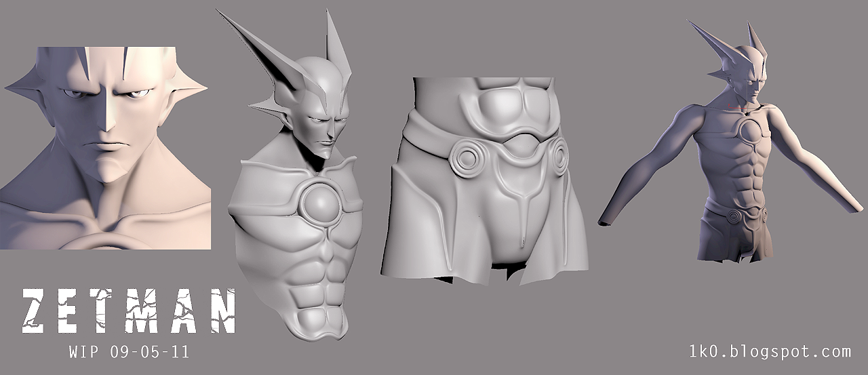The image size is (868, 375).
Task: Click the ZETMAN title text
Action: coord(129,311)
